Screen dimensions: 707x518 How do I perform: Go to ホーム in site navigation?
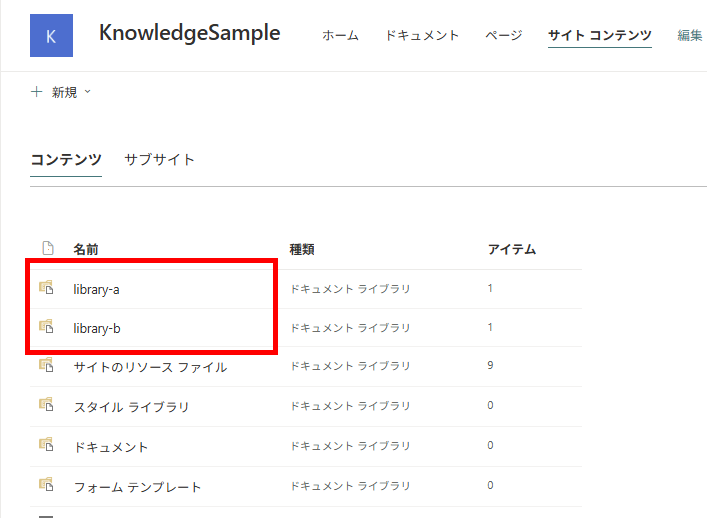pyautogui.click(x=340, y=35)
